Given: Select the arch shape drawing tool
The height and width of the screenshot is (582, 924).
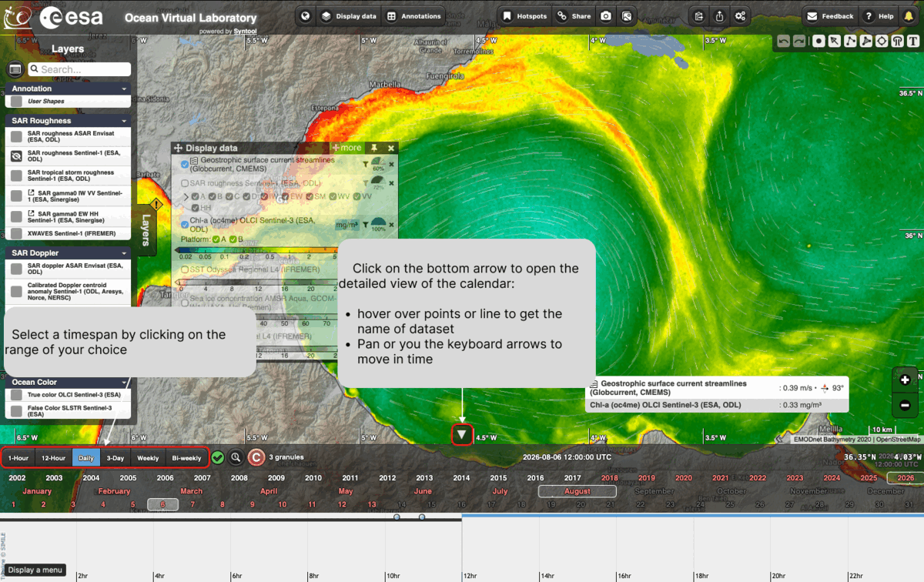Looking at the screenshot, I should 897,42.
